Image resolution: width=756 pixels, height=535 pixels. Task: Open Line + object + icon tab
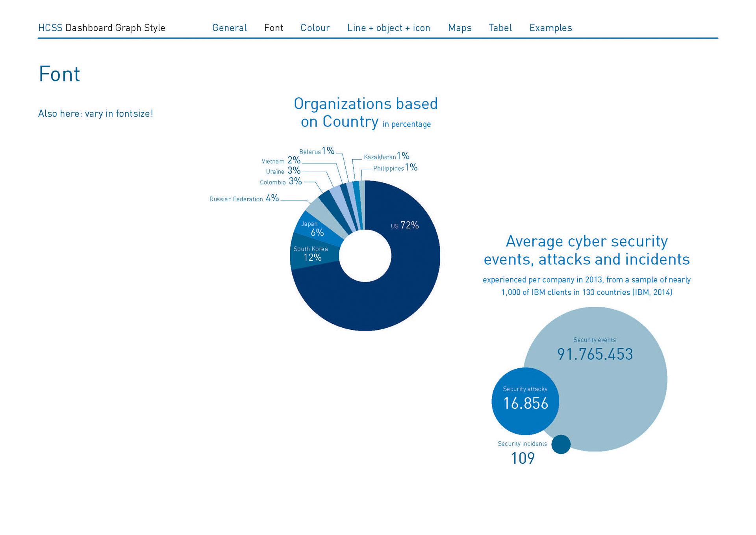coord(388,28)
